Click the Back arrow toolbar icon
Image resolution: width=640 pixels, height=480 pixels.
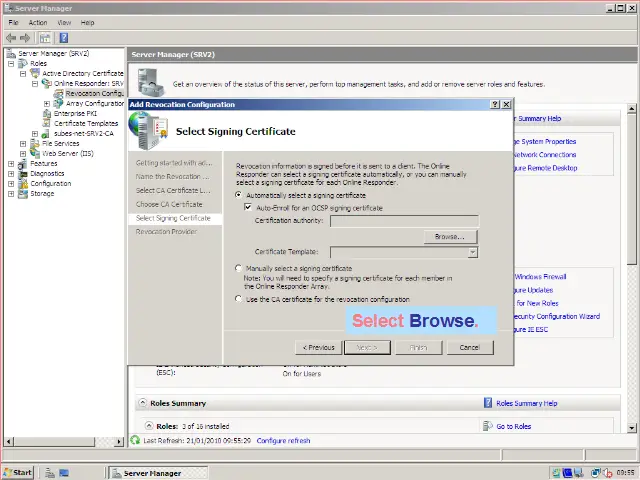[11, 37]
